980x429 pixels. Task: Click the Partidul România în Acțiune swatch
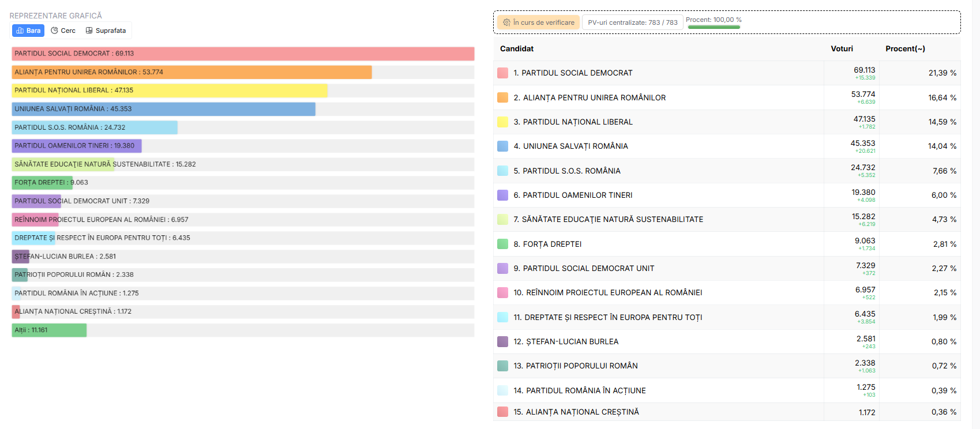tap(502, 390)
